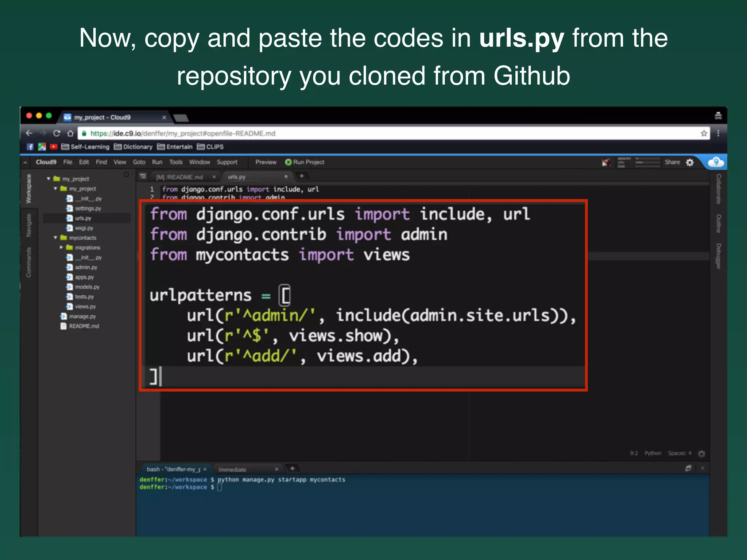Add a new editor tab with plus
The height and width of the screenshot is (560, 747).
302,176
